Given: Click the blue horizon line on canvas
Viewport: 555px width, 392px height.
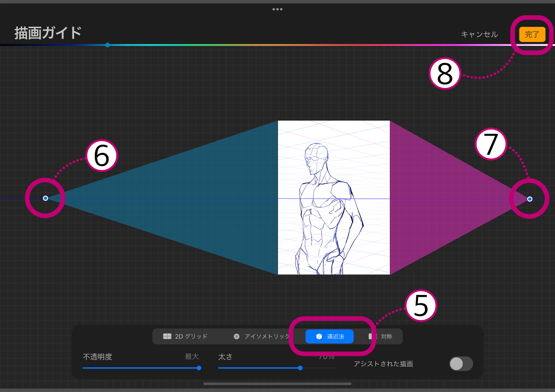Looking at the screenshot, I should tap(334, 198).
